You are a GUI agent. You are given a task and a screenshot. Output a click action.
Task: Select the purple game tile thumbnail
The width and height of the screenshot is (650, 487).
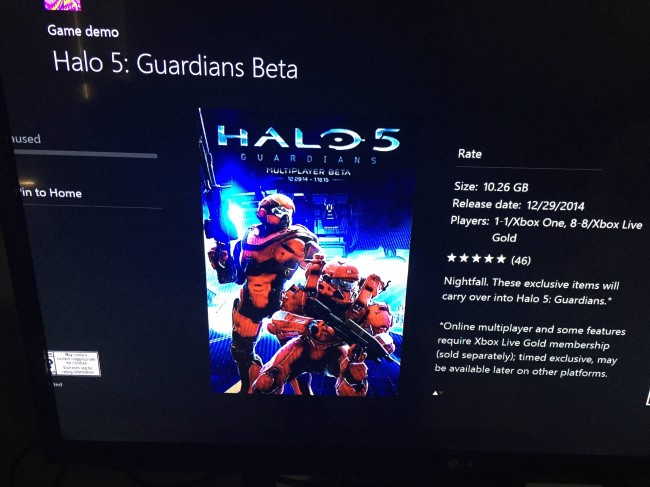tap(63, 5)
